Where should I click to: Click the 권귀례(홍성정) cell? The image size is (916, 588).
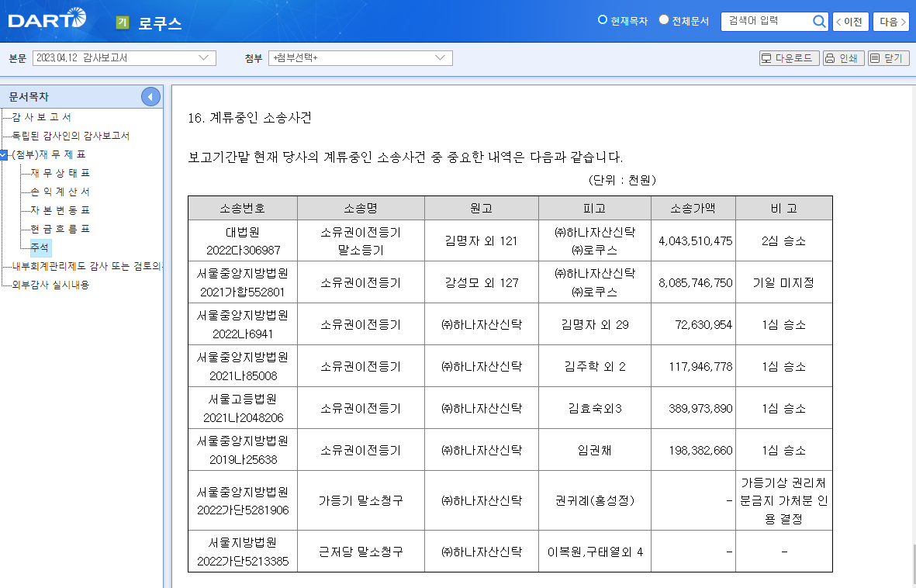[595, 500]
